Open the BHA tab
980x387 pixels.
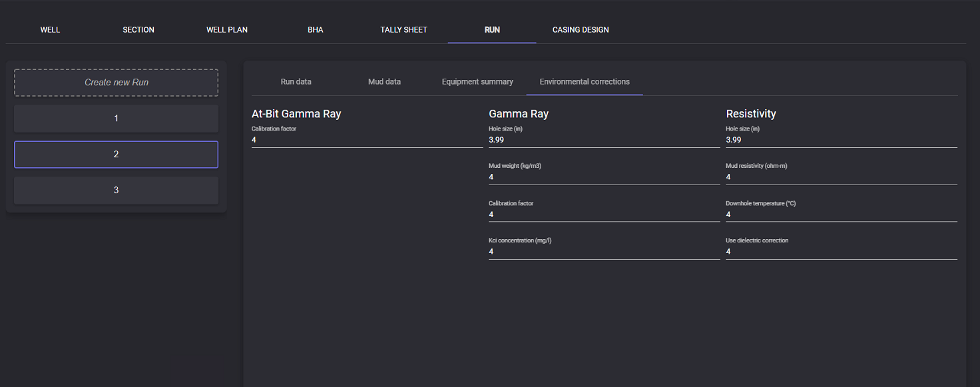click(x=316, y=30)
